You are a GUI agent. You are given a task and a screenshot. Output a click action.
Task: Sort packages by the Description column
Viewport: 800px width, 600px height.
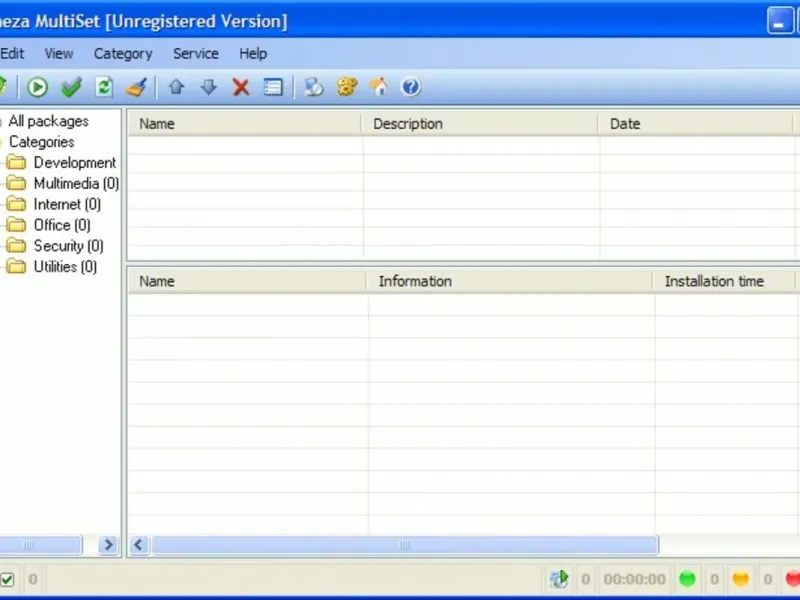(480, 124)
